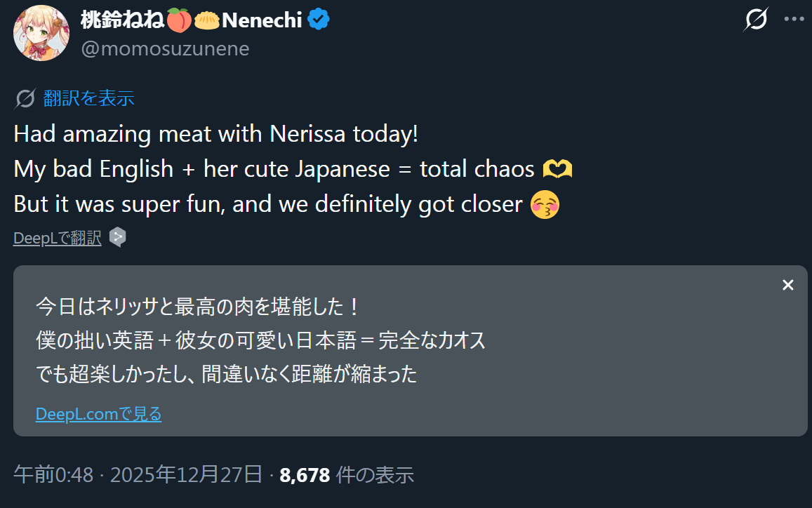Open the Nenechi profile avatar
The width and height of the screenshot is (812, 508).
click(x=41, y=32)
